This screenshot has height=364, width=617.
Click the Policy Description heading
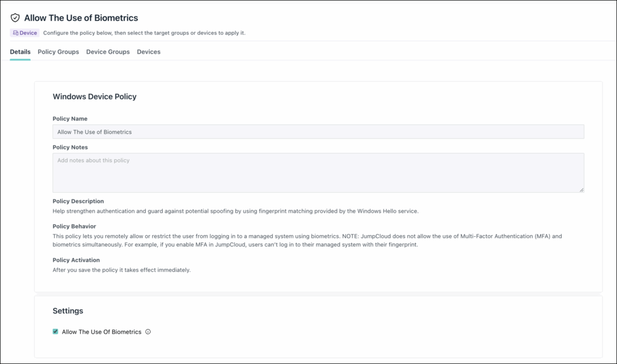[78, 201]
